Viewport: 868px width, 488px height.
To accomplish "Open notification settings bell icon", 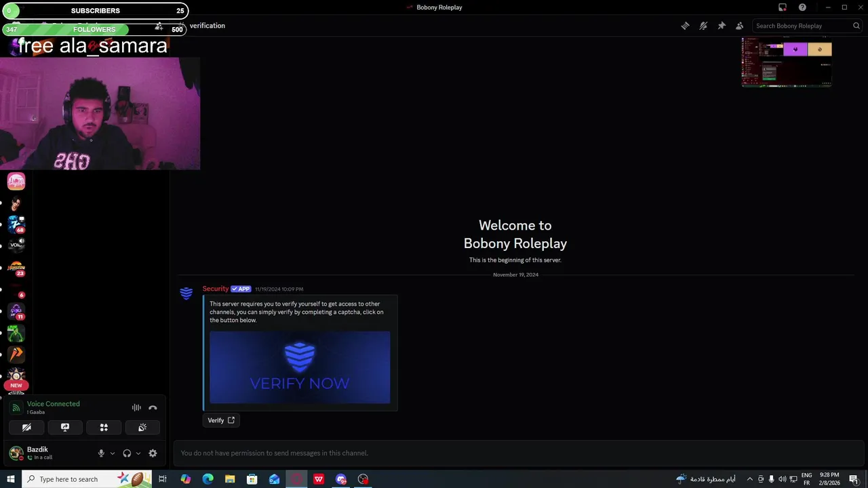I will (703, 26).
